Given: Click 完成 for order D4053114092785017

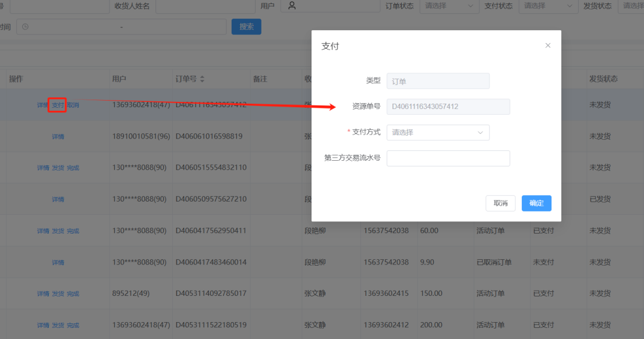Looking at the screenshot, I should click(x=73, y=294).
